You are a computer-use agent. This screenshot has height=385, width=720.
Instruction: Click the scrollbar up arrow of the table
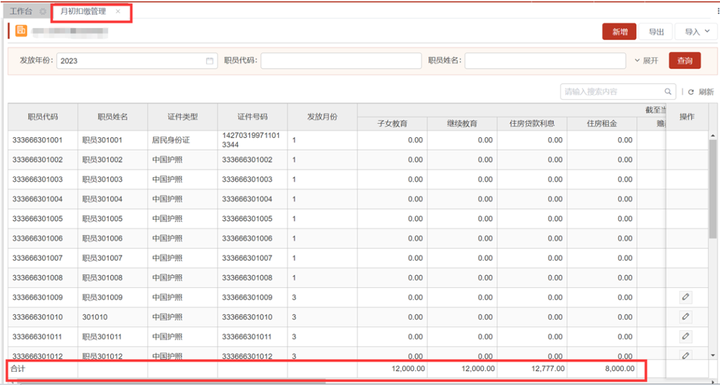click(x=713, y=136)
